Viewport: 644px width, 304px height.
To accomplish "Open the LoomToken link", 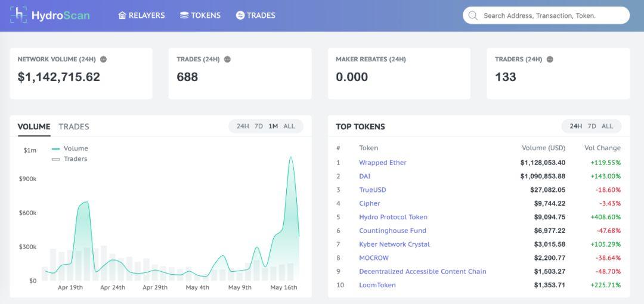I will pyautogui.click(x=377, y=285).
